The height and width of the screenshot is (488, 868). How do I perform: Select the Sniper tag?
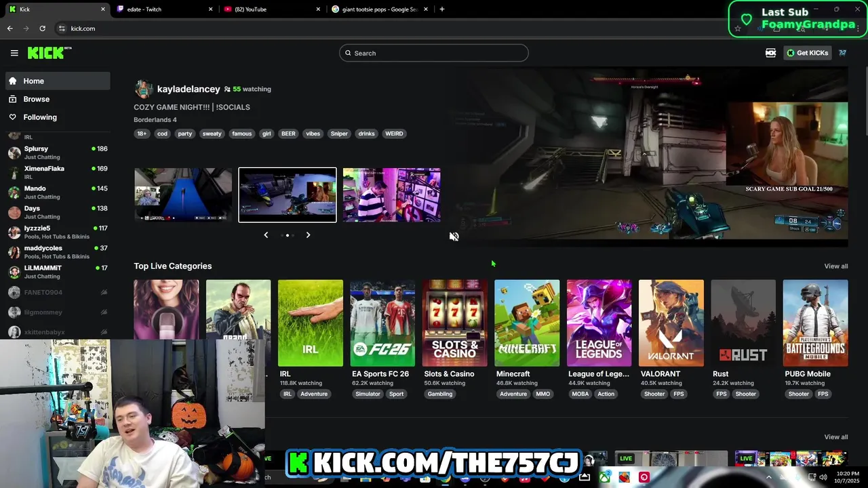point(339,134)
